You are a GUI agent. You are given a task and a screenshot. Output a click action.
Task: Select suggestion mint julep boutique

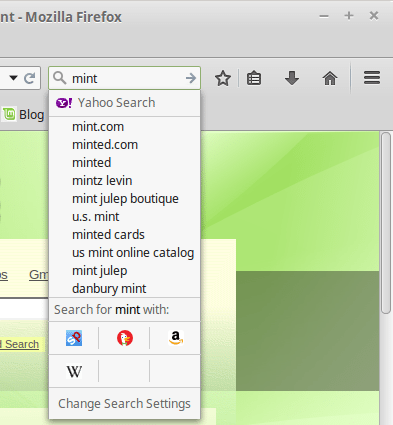[x=125, y=199]
